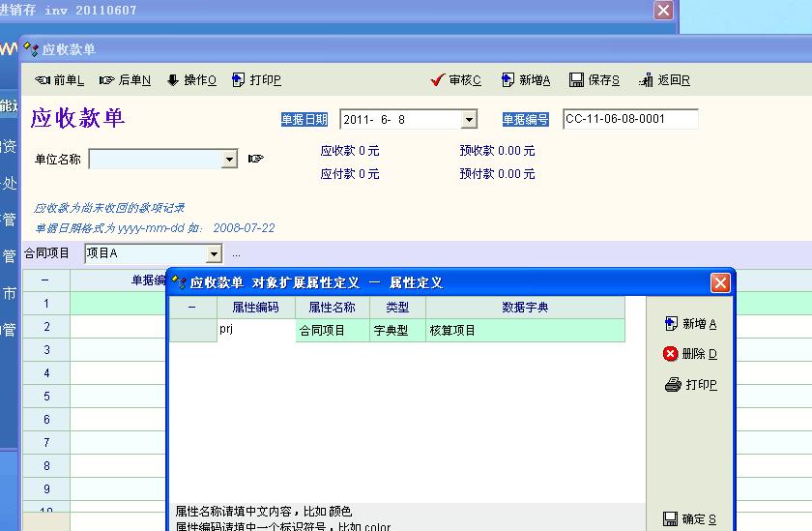Approve the document with 审核 checkmark
This screenshot has width=812, height=531.
tap(456, 80)
